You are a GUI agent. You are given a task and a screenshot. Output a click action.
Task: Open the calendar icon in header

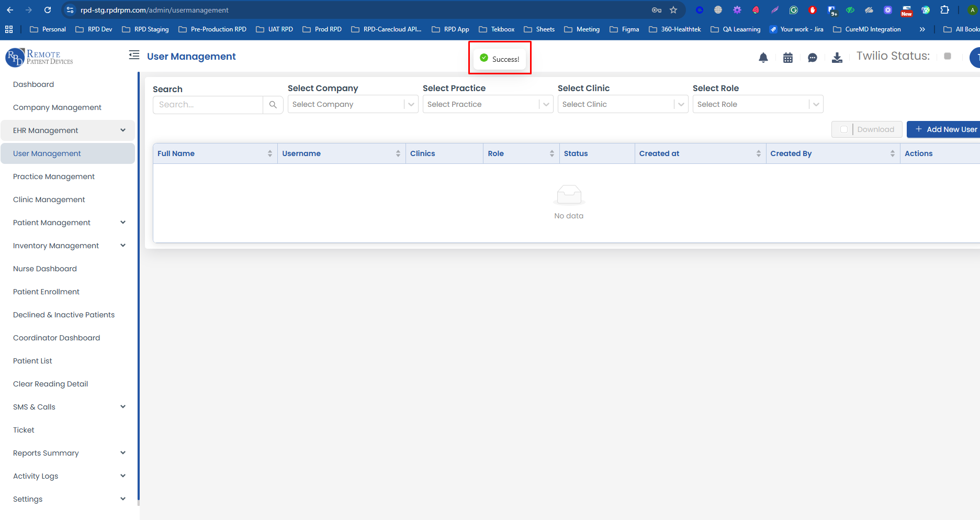[x=787, y=58]
